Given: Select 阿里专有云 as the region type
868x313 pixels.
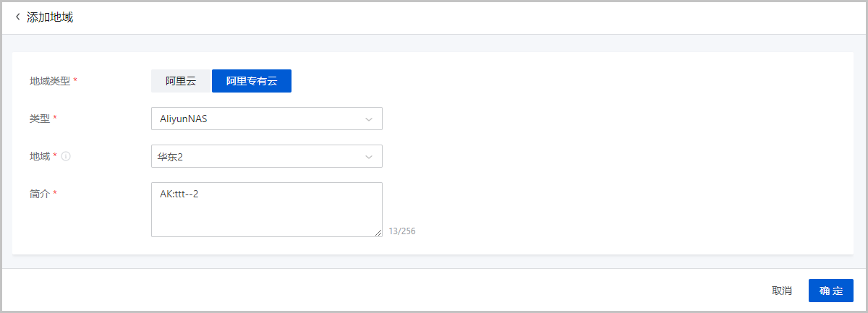Looking at the screenshot, I should pyautogui.click(x=252, y=81).
